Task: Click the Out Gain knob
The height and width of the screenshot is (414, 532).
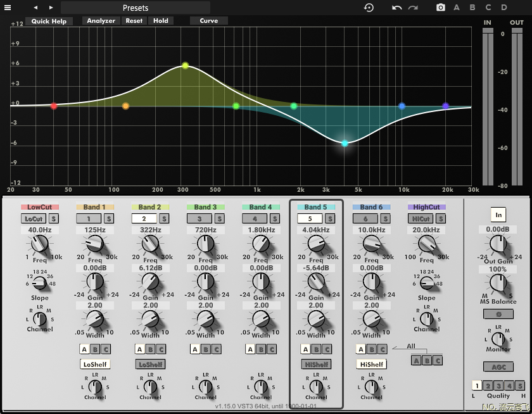Action: (x=498, y=244)
